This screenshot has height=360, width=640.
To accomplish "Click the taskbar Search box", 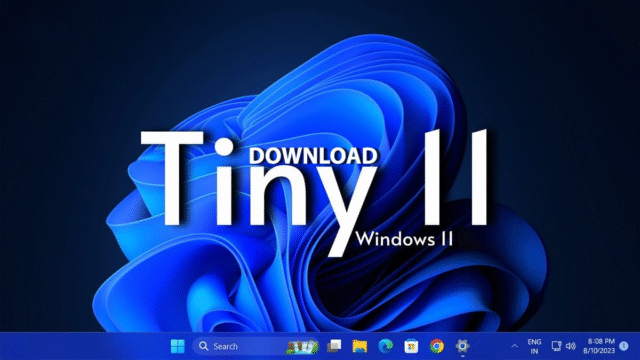I will click(256, 346).
